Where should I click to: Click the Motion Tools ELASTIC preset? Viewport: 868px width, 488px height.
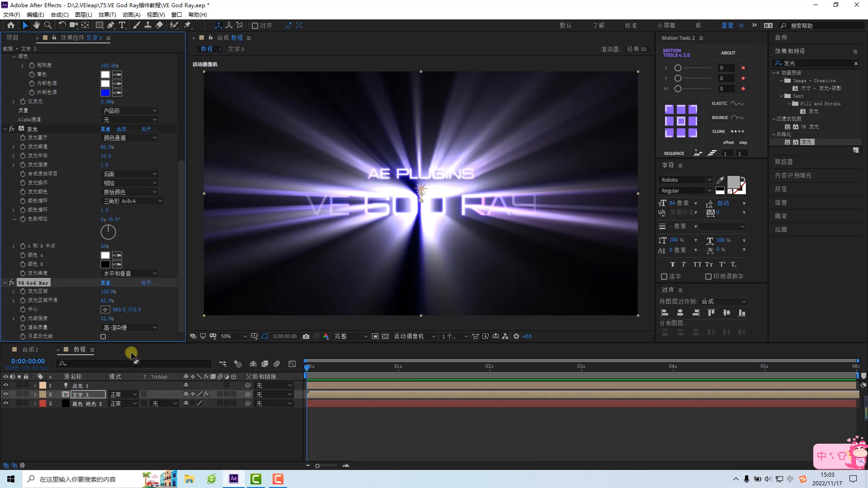pyautogui.click(x=728, y=103)
